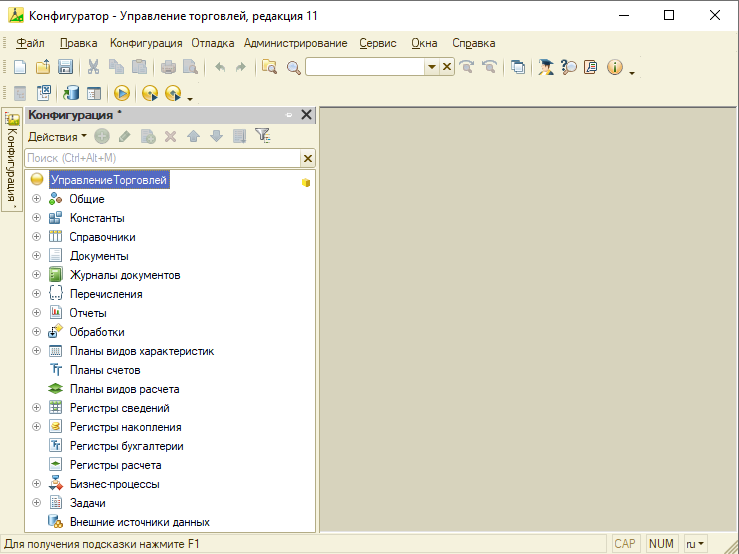Image resolution: width=739 pixels, height=554 pixels.
Task: Expand the Константы tree node
Action: click(x=36, y=217)
